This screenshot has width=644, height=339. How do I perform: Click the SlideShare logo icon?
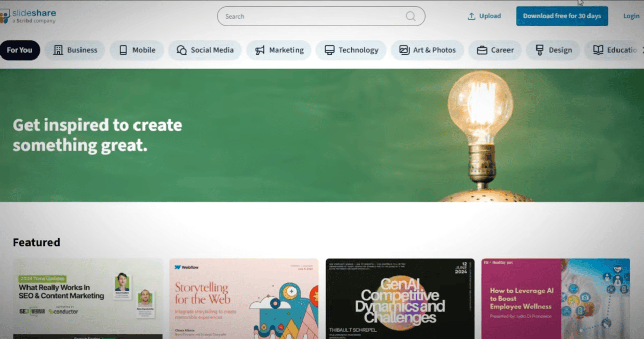(x=5, y=16)
